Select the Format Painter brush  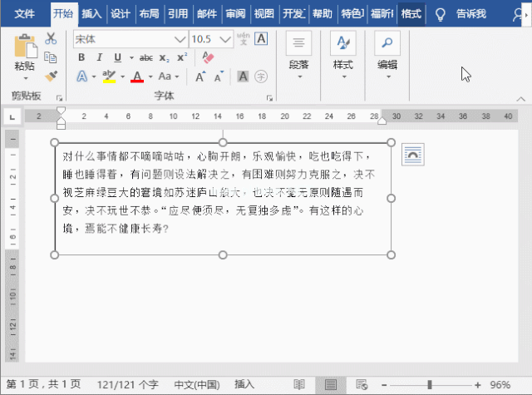pyautogui.click(x=51, y=76)
